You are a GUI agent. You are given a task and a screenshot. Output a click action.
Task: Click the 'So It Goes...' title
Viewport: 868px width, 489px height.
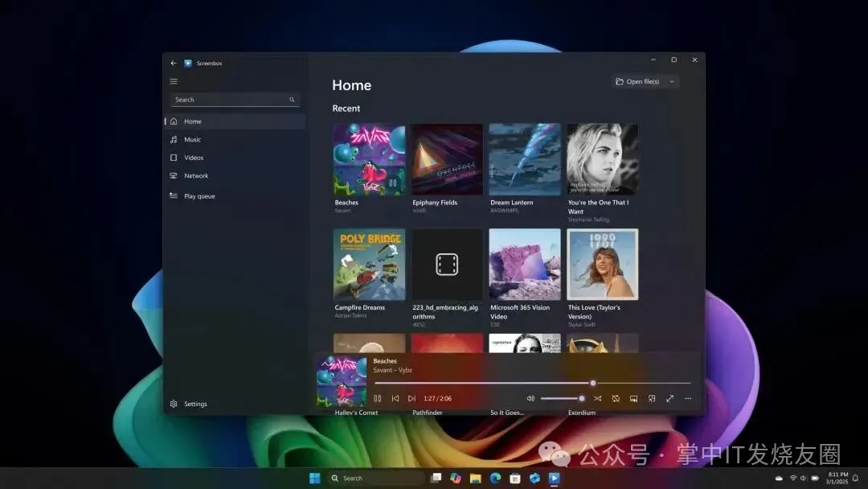[507, 413]
